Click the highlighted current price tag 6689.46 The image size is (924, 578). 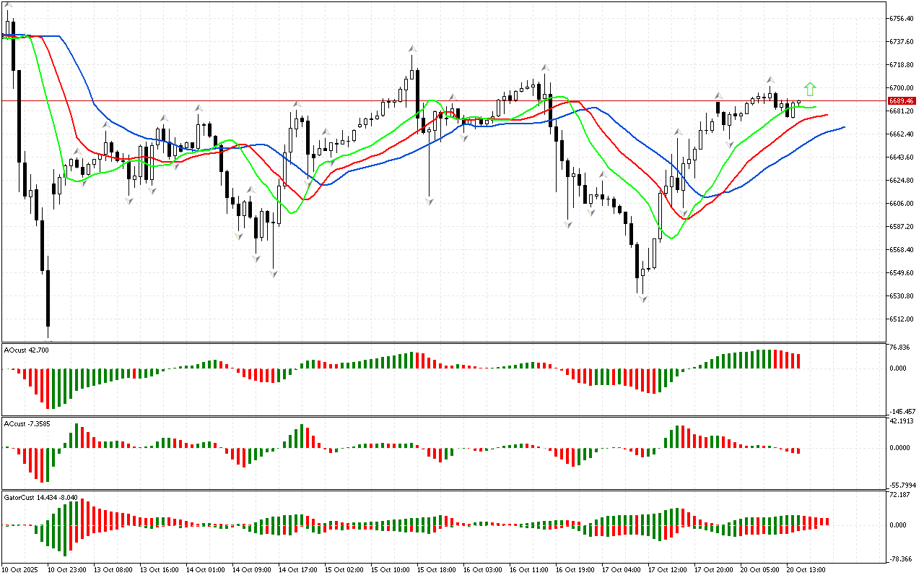pos(902,101)
